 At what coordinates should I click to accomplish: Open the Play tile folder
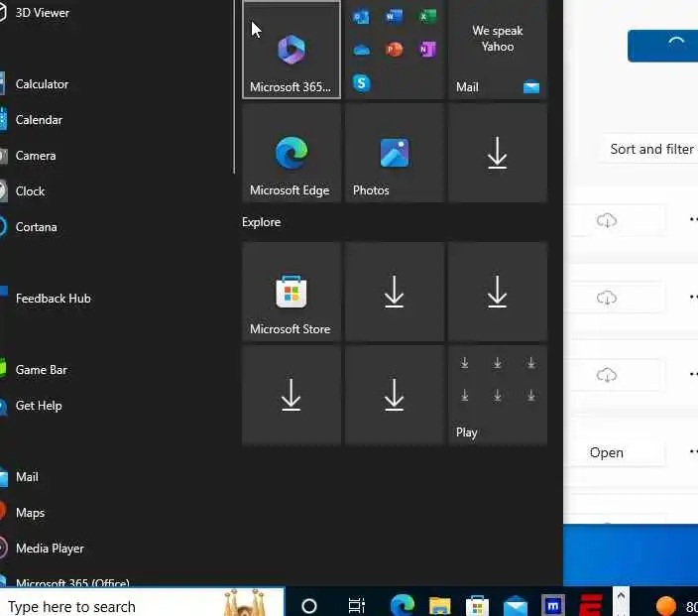pyautogui.click(x=498, y=395)
